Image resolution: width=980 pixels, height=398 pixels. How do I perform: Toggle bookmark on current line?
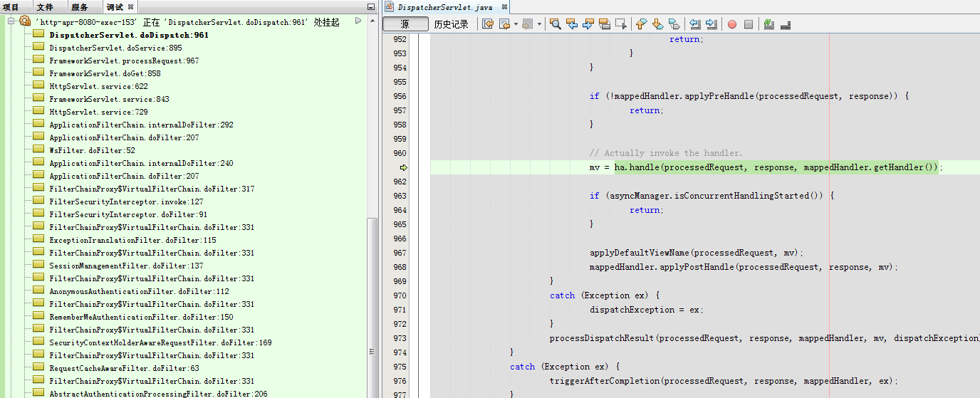674,24
